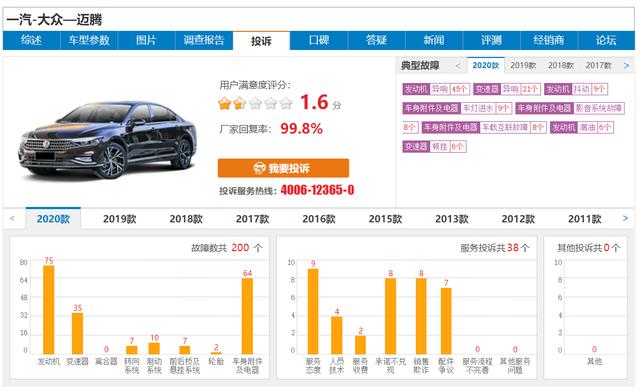Click the Magotan car thumbnail image

click(108, 139)
